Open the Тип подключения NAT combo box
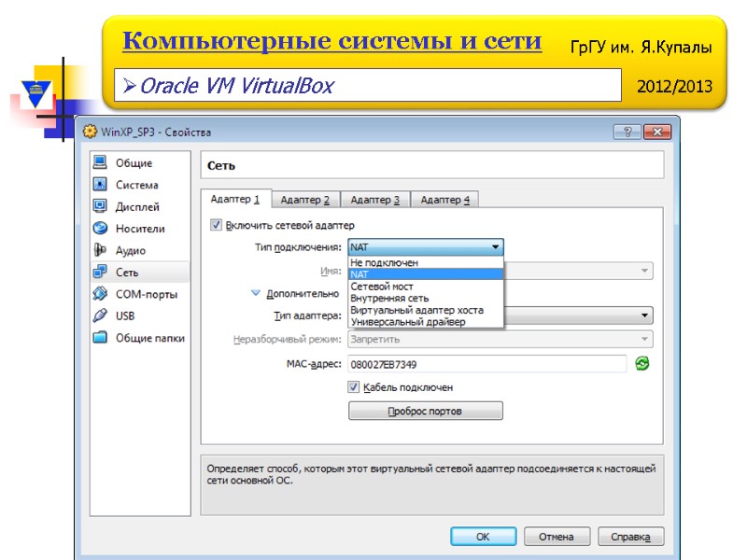This screenshot has width=747, height=560. (426, 246)
